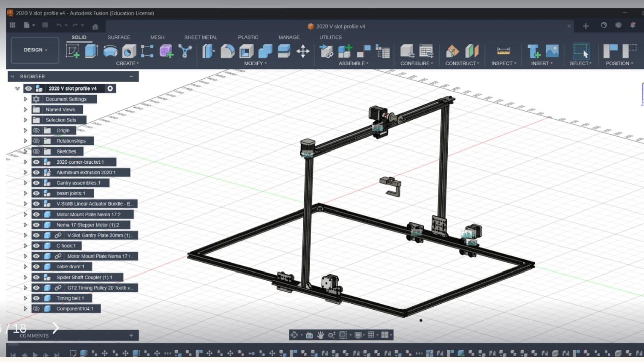Viewport: 644px width, 362px height.
Task: Click the Orbit tool in navigation bar
Action: coord(294,335)
